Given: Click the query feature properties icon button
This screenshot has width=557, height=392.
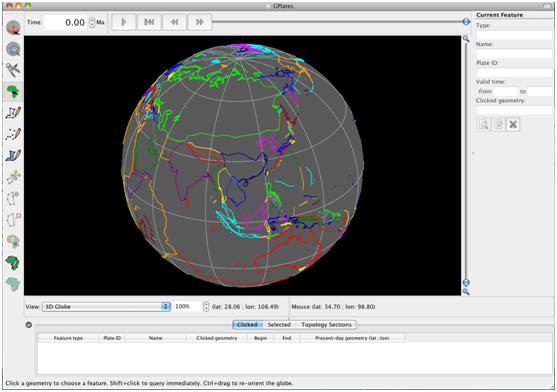Looking at the screenshot, I should point(483,124).
